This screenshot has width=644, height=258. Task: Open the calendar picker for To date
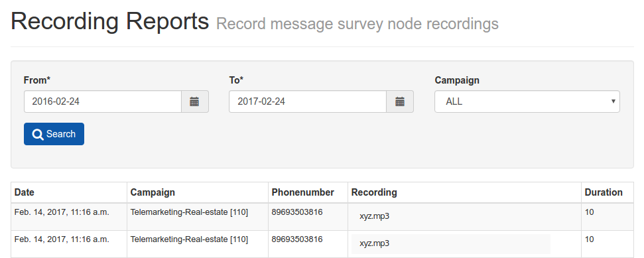tap(400, 101)
